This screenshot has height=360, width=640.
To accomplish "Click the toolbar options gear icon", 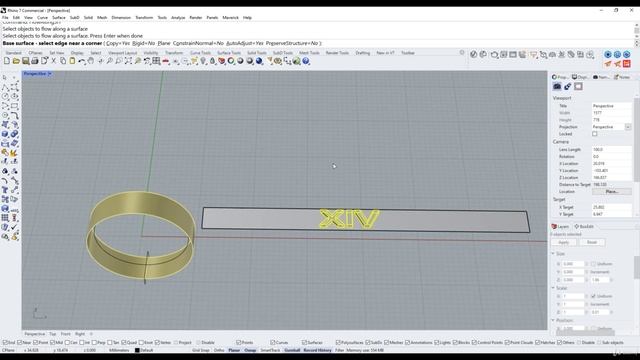I will pos(462,53).
